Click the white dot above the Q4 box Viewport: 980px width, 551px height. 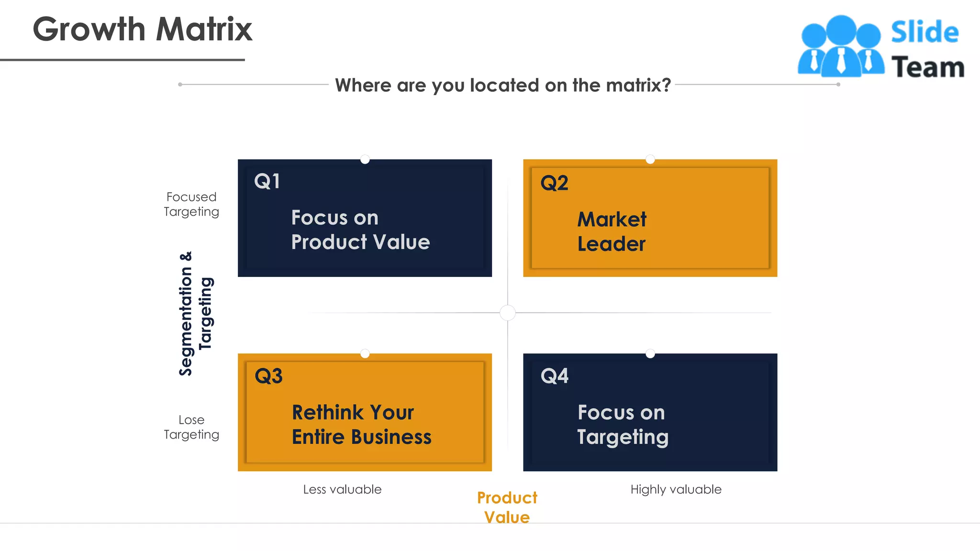(650, 353)
